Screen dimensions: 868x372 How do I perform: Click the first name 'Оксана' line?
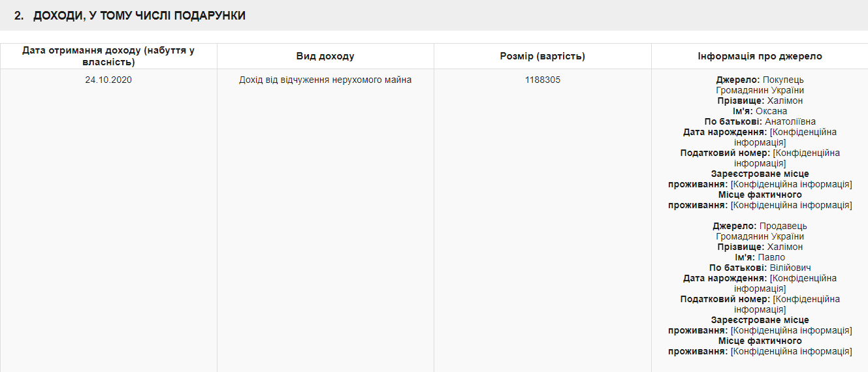click(x=760, y=111)
